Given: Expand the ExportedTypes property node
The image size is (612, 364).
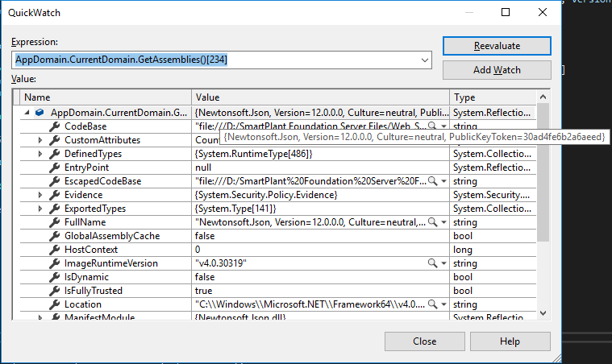Looking at the screenshot, I should tap(40, 209).
